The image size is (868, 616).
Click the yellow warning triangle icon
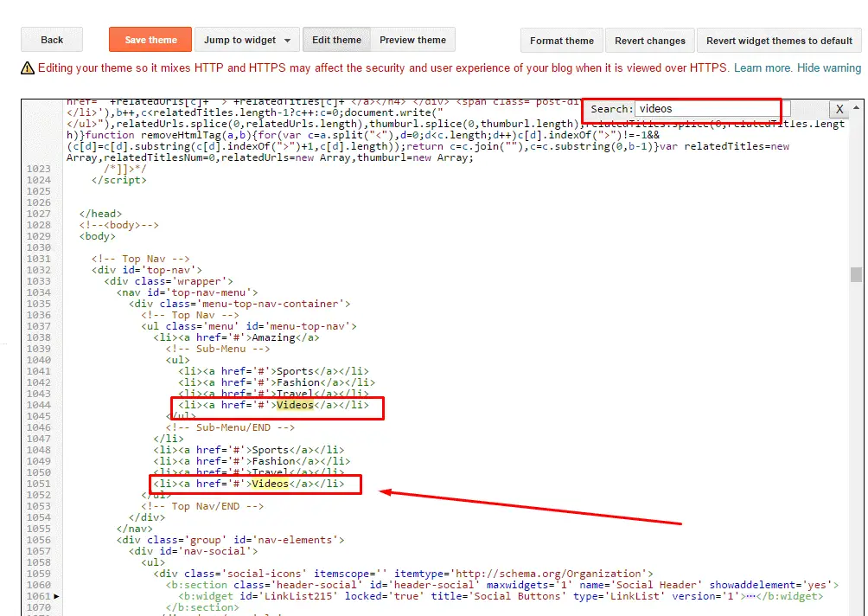click(28, 68)
